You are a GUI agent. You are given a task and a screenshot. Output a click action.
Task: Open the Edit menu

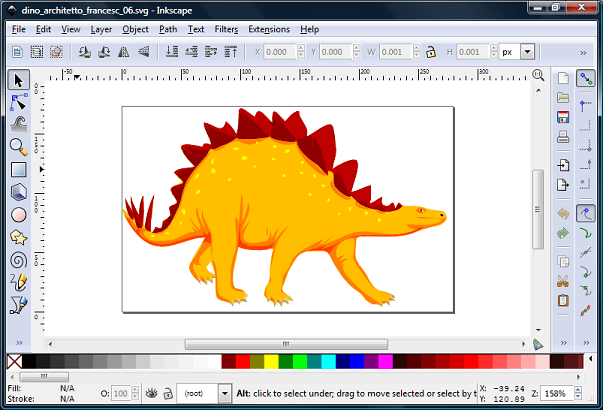[x=43, y=29]
